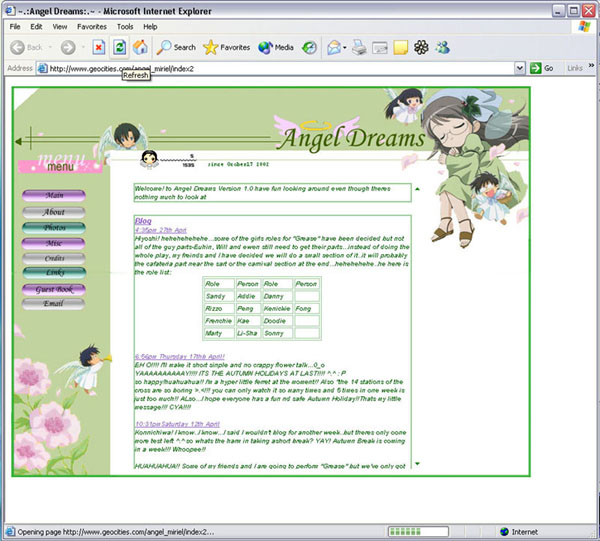This screenshot has width=600, height=541.
Task: Stop page loading with red X icon
Action: 99,47
